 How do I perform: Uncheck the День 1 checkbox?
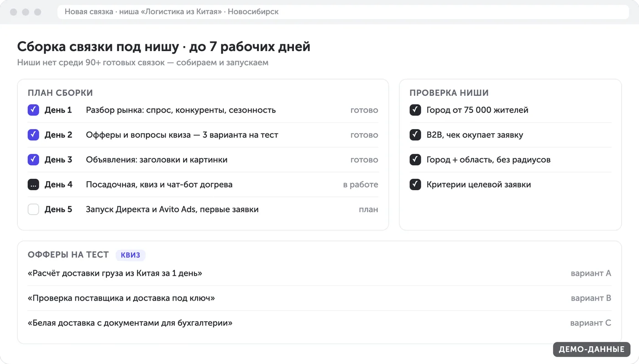pyautogui.click(x=33, y=110)
